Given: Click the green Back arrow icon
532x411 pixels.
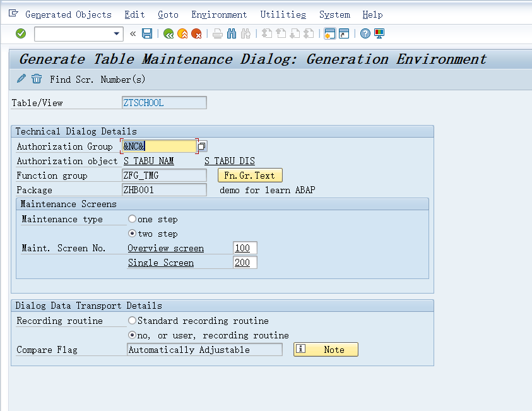Looking at the screenshot, I should (x=168, y=33).
